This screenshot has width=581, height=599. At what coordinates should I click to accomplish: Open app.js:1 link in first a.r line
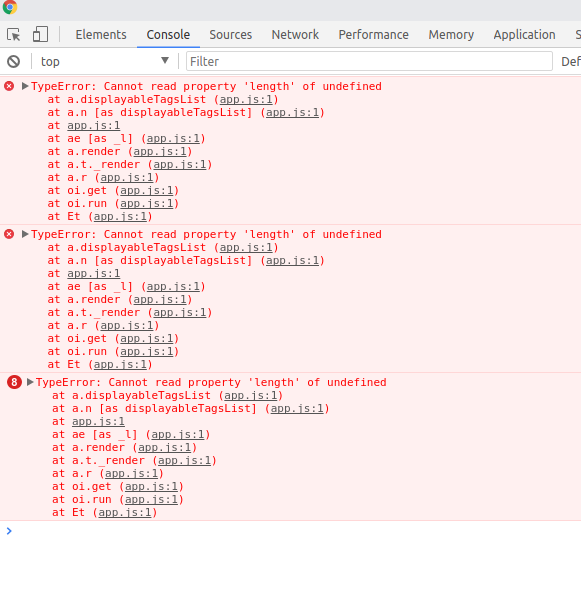pyautogui.click(x=127, y=177)
